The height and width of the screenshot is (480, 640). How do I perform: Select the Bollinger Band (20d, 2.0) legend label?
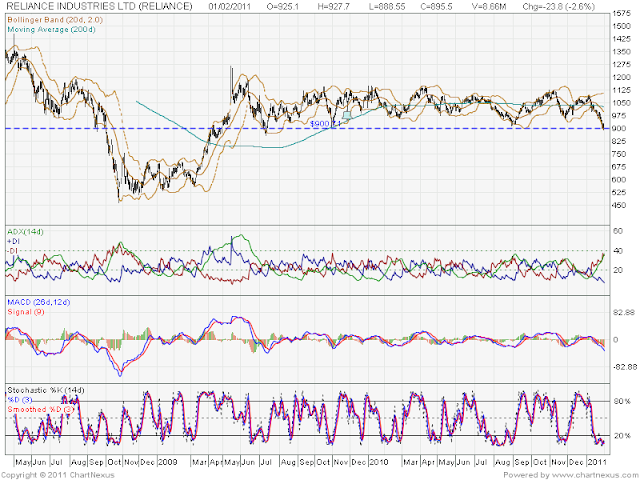tap(55, 20)
